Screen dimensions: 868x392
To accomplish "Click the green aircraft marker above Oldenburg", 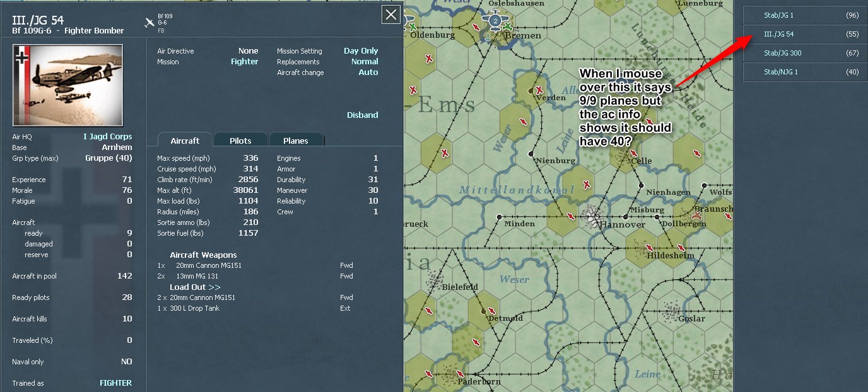I will point(413,26).
